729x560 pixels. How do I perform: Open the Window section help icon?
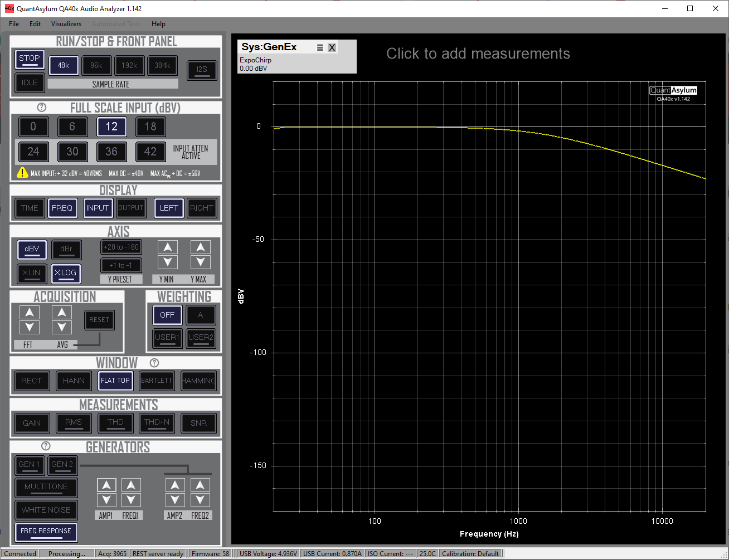[154, 363]
